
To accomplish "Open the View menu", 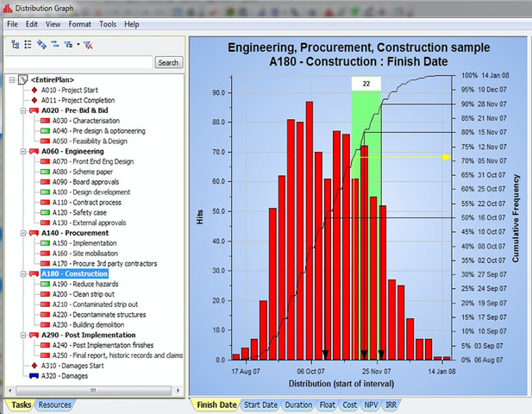I will (x=53, y=24).
